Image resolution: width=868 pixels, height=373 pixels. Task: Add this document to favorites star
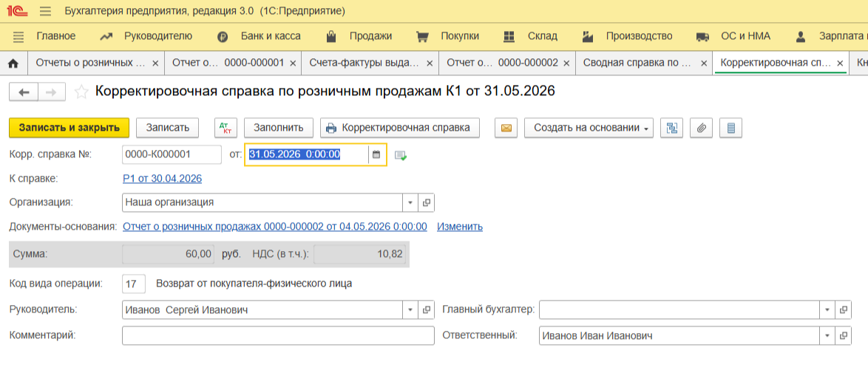[81, 92]
